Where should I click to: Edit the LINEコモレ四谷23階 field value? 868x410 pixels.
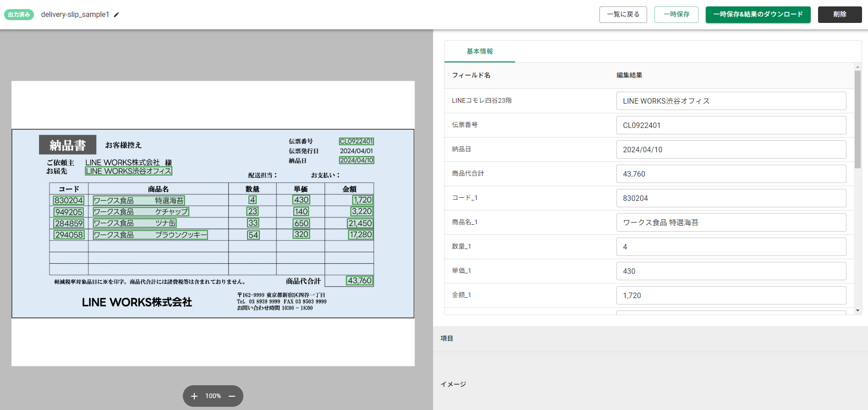point(731,101)
